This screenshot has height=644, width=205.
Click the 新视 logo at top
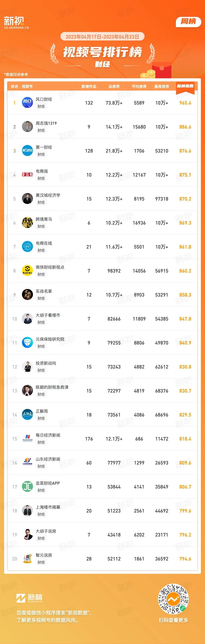point(16,23)
